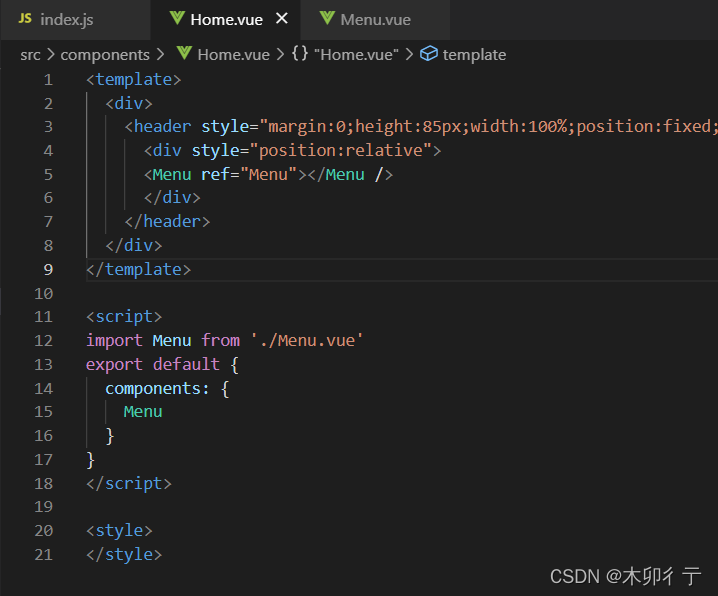Click the Vue icon on Home.vue tab

click(177, 18)
